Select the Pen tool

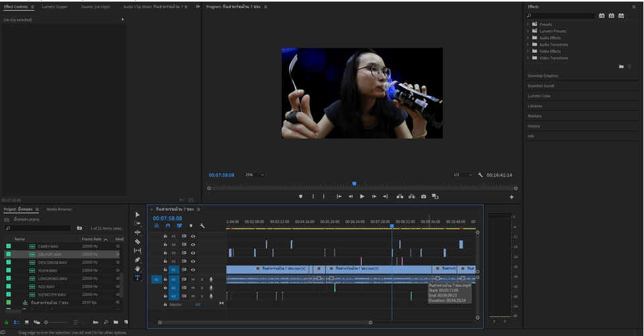pyautogui.click(x=138, y=260)
